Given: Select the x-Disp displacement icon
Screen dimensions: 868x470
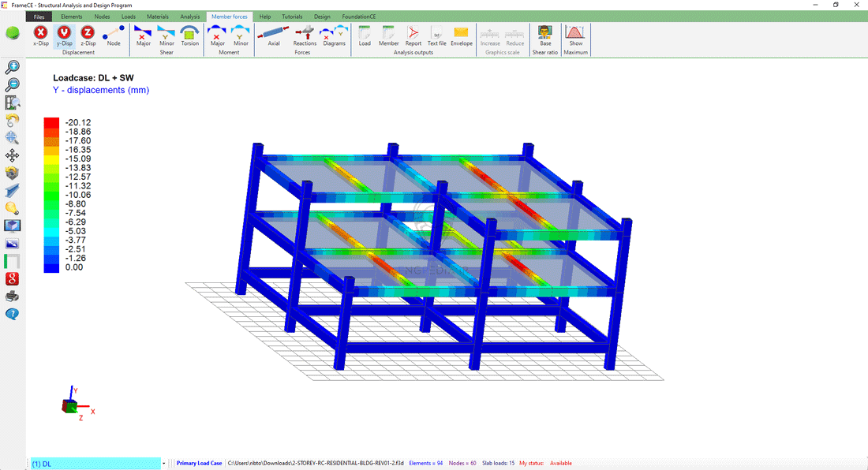Looking at the screenshot, I should [x=41, y=35].
